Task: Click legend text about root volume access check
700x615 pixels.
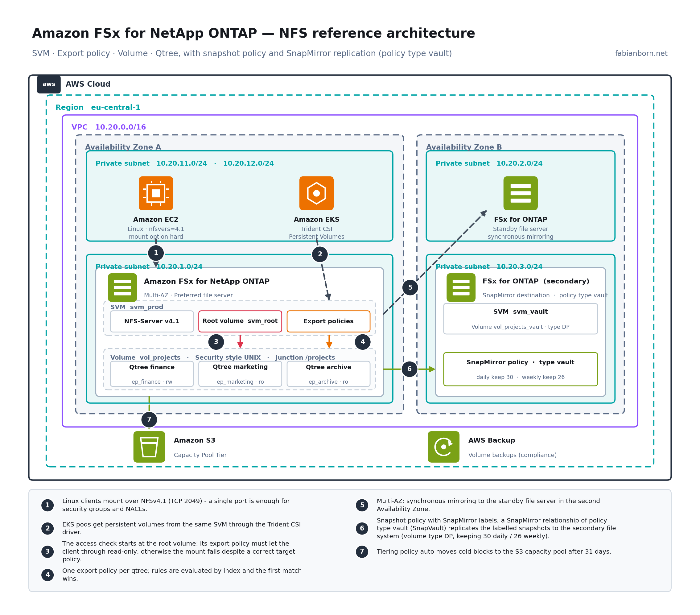Action: (179, 551)
